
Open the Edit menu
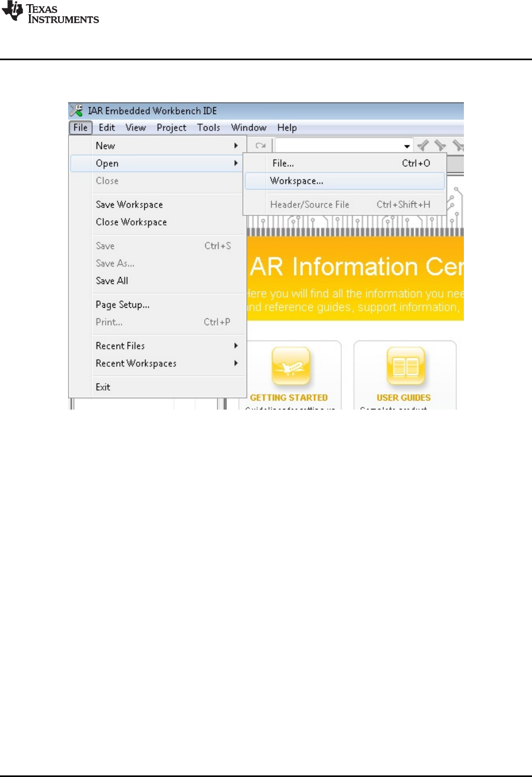tap(107, 128)
